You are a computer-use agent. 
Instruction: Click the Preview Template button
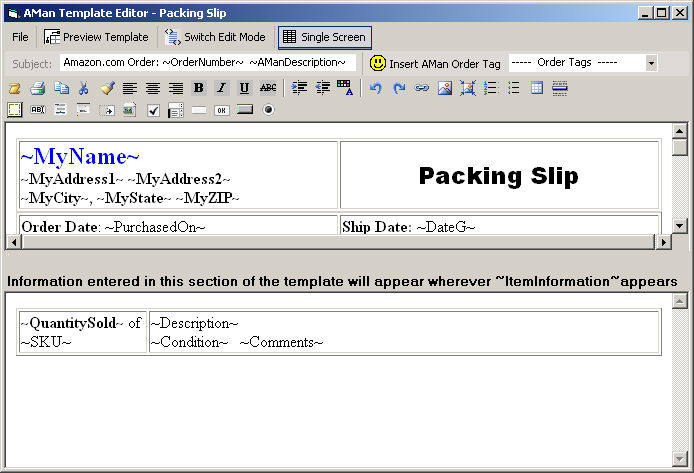96,37
